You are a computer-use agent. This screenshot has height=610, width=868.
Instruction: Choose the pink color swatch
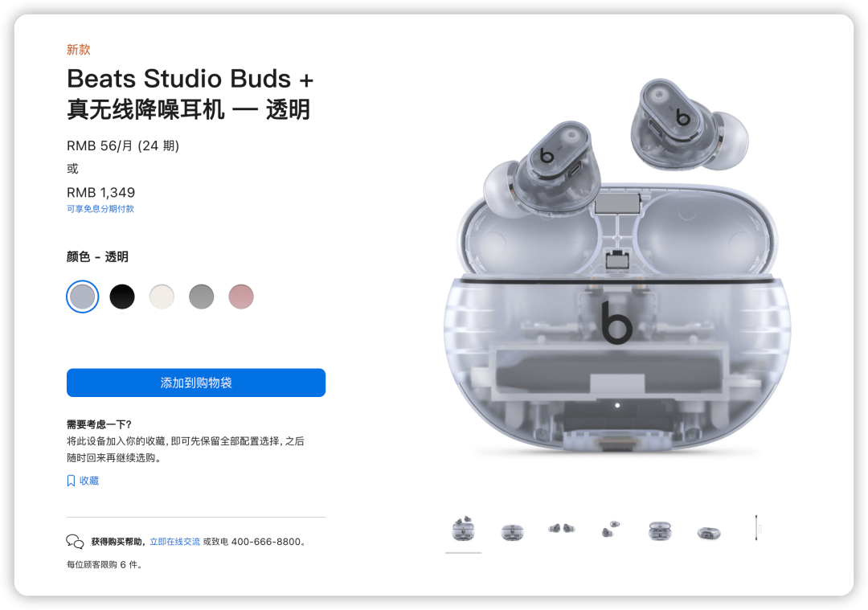click(x=241, y=297)
